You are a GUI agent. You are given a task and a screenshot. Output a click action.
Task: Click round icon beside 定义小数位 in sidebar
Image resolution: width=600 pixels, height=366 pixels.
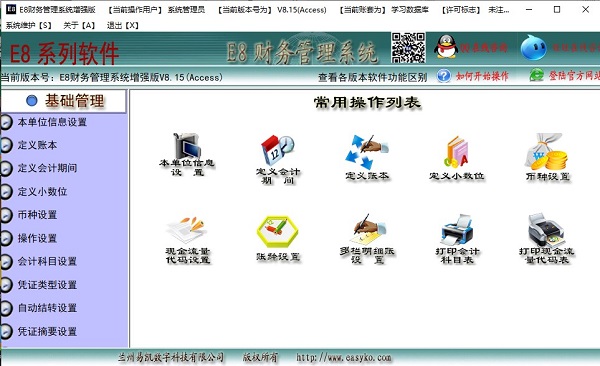(x=5, y=192)
